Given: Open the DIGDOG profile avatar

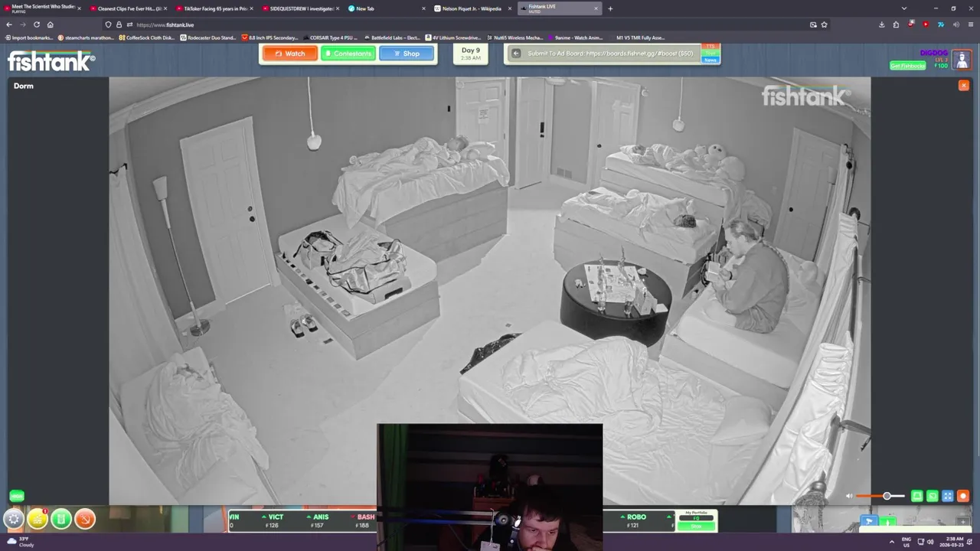Looking at the screenshot, I should pos(962,60).
